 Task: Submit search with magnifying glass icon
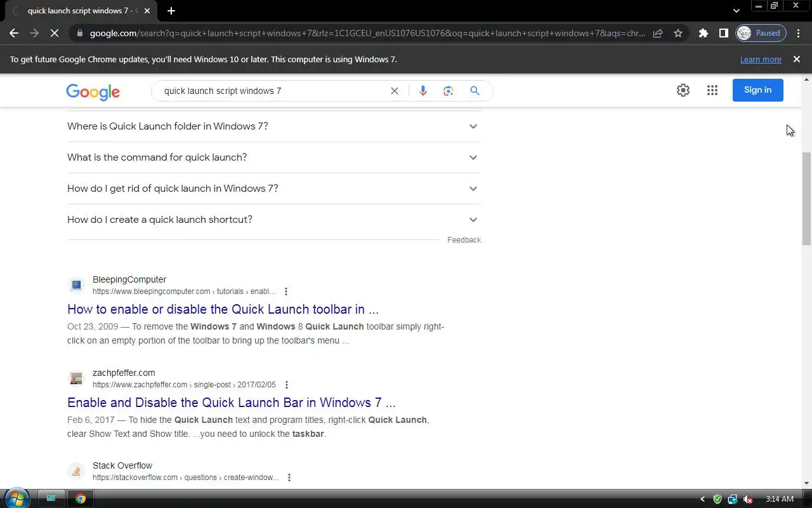pyautogui.click(x=475, y=91)
